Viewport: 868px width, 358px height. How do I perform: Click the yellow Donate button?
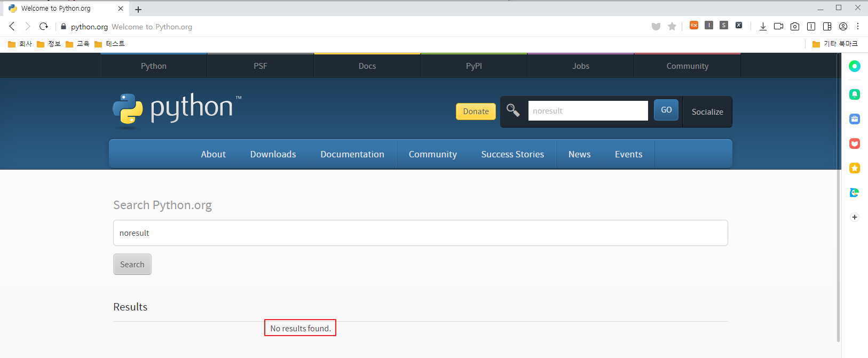(x=476, y=111)
